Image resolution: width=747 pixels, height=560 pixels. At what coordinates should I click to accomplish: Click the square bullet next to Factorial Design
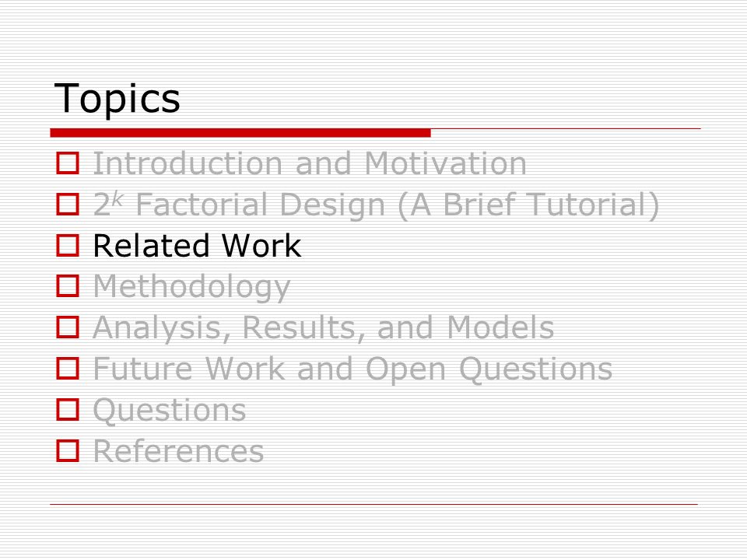pos(68,204)
